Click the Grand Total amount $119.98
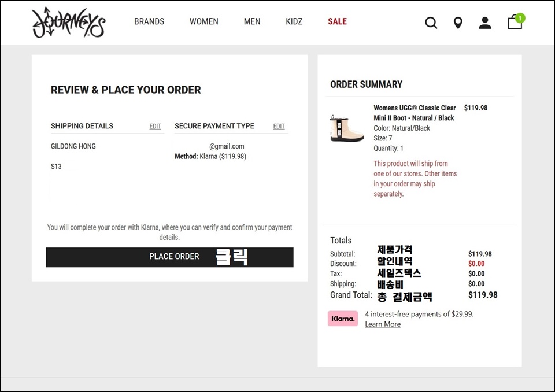The width and height of the screenshot is (555, 392). point(482,295)
